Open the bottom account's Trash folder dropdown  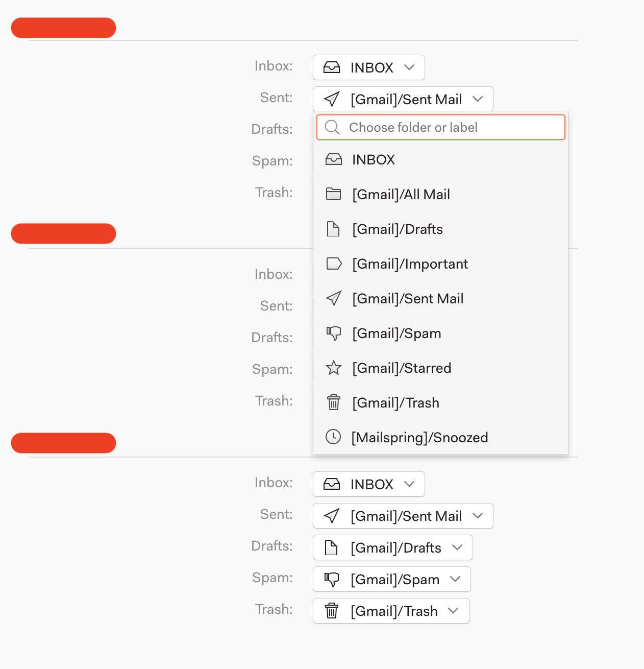391,611
